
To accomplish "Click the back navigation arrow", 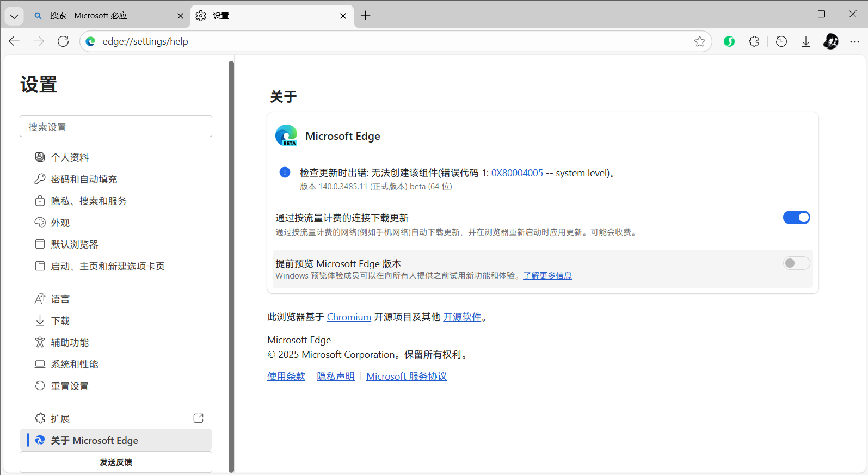I will [14, 41].
